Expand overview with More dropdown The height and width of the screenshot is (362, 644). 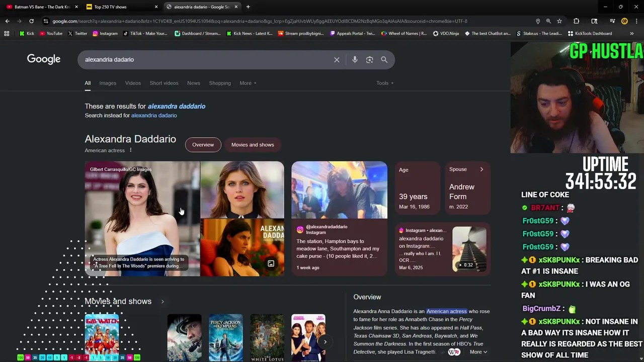478,352
